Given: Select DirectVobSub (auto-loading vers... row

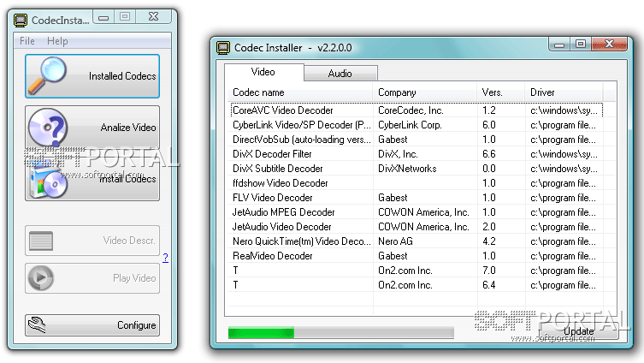Looking at the screenshot, I should (417, 140).
